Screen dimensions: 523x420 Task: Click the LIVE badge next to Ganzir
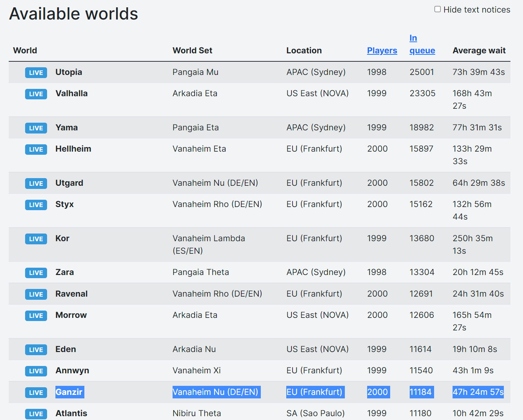point(36,392)
